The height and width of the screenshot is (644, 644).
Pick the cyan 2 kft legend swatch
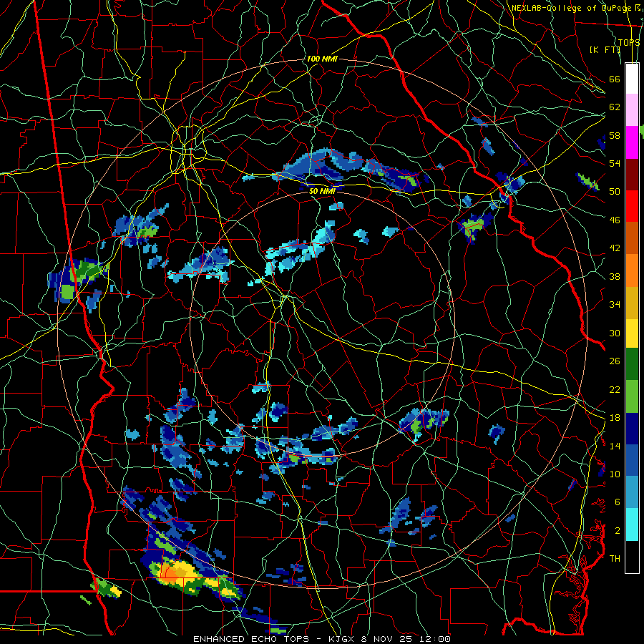pyautogui.click(x=632, y=525)
